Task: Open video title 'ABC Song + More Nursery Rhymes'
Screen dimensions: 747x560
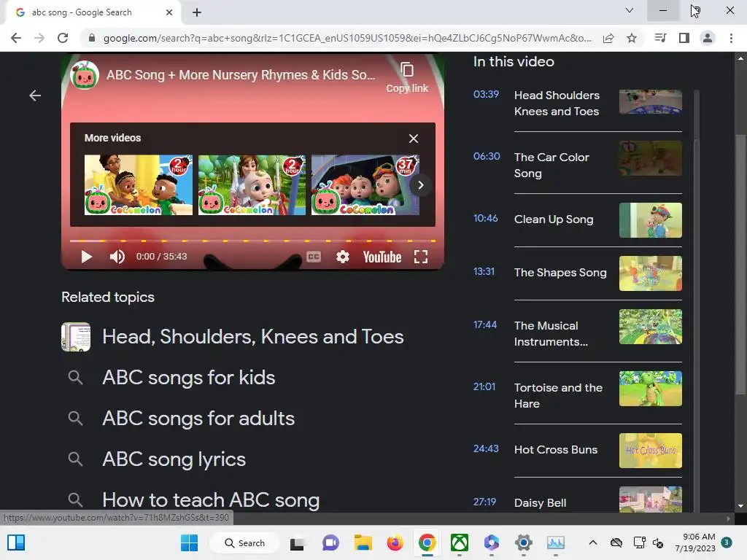Action: point(241,75)
